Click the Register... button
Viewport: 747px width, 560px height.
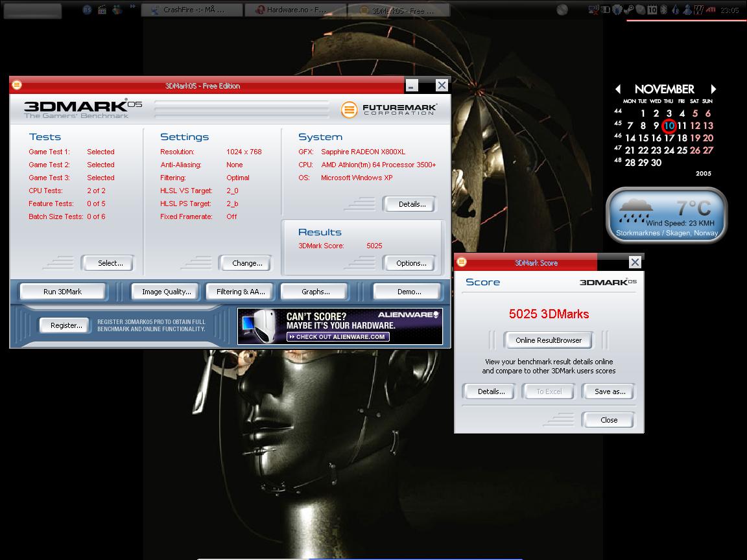pyautogui.click(x=64, y=325)
